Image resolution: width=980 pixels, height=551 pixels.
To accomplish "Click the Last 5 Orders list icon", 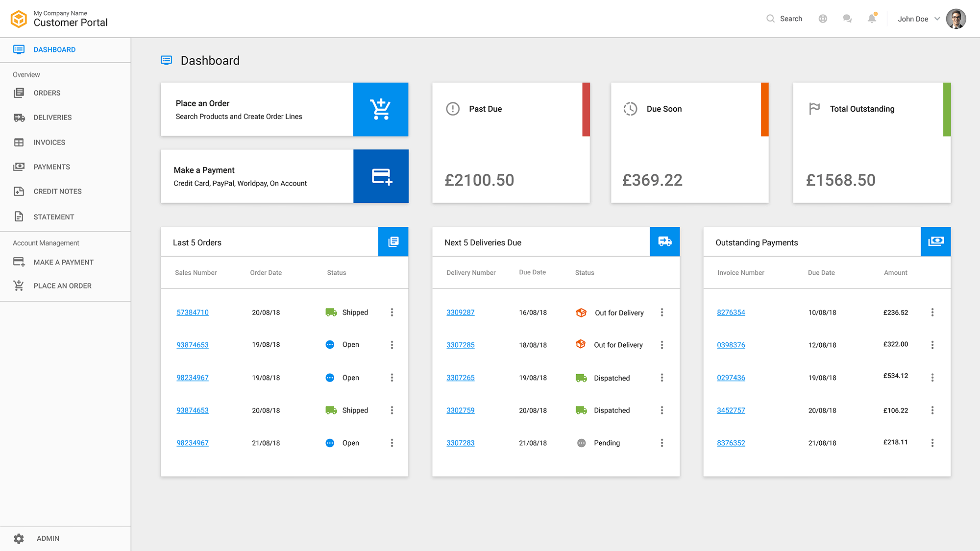I will pos(393,242).
